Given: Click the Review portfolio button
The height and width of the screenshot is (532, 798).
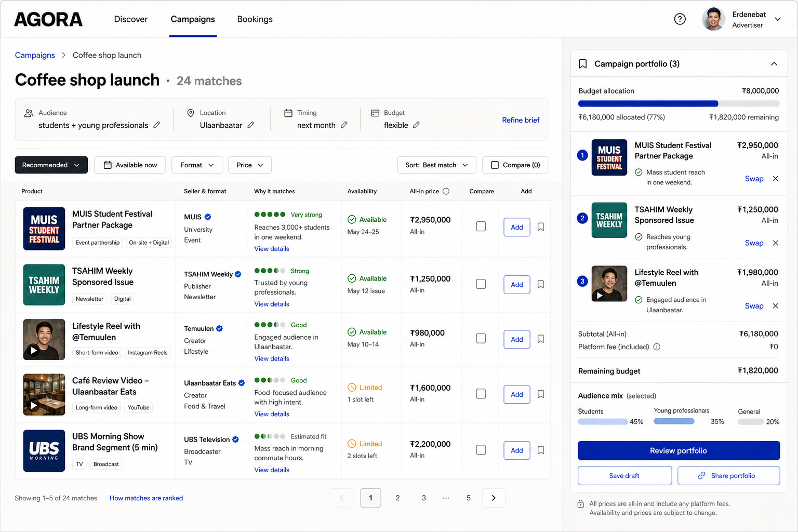Looking at the screenshot, I should [x=679, y=450].
